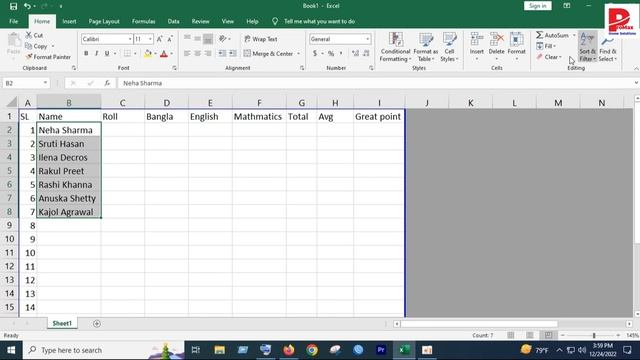Switch to the Data tab

pos(173,21)
